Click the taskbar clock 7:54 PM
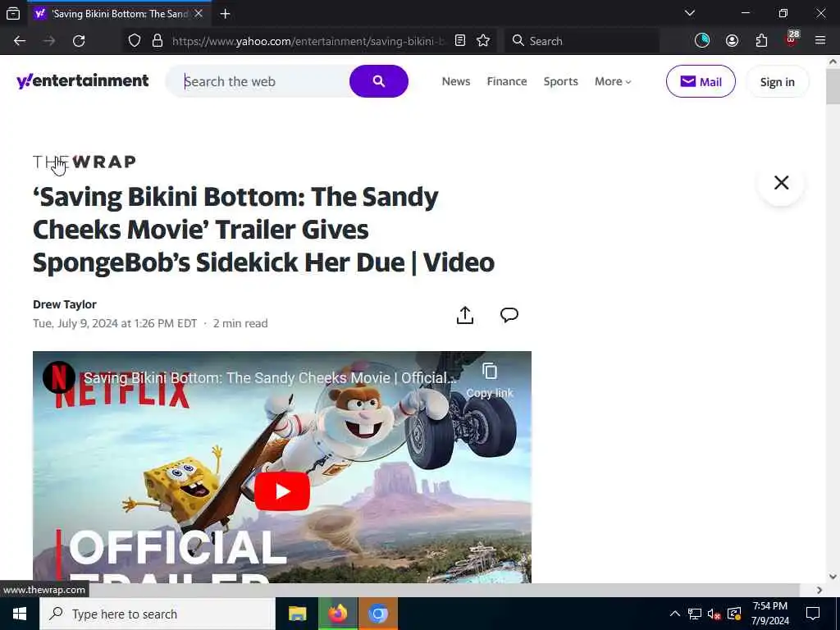The height and width of the screenshot is (630, 840). [769, 606]
